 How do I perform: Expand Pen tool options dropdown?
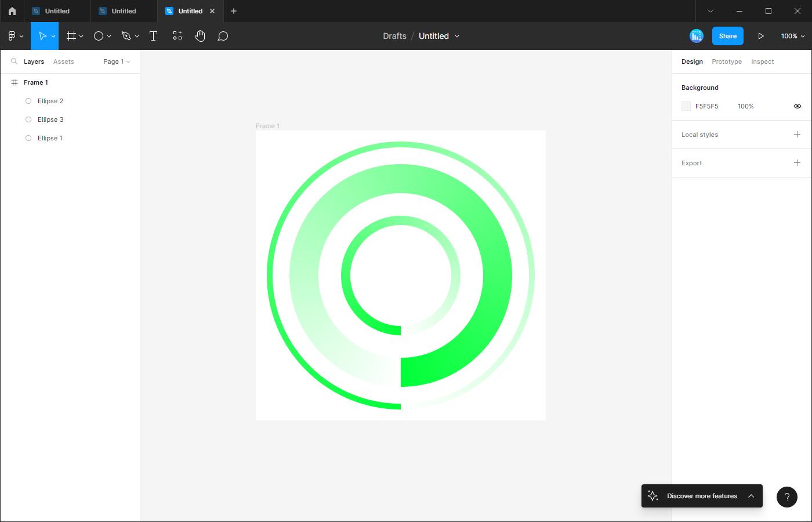click(x=137, y=36)
